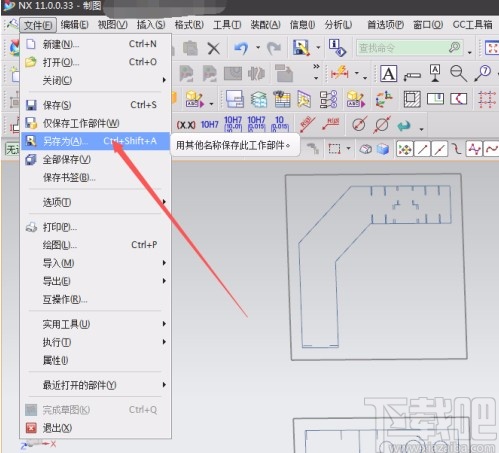Screen dimensions: 499x453
Task: Click the object information icon
Action: pos(337,48)
